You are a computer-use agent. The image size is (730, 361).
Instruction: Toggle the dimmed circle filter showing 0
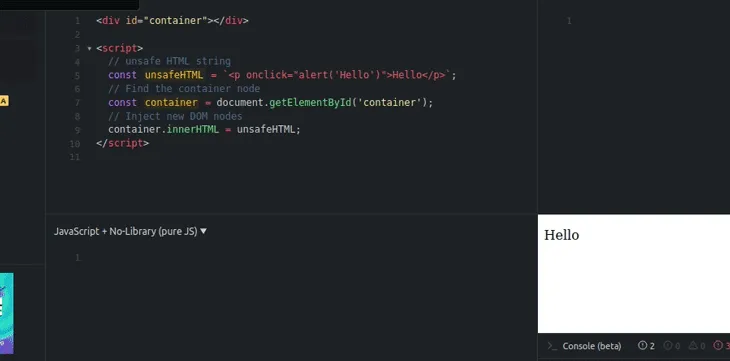coord(672,346)
